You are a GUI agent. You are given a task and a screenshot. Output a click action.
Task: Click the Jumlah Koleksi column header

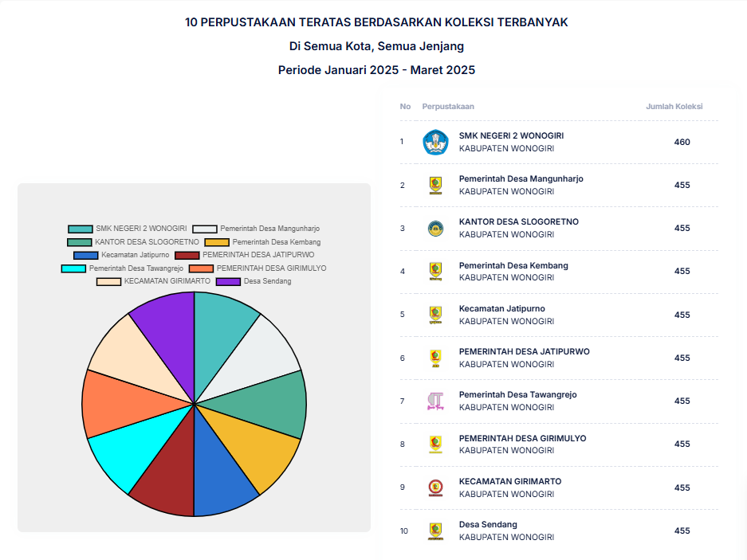click(x=674, y=107)
